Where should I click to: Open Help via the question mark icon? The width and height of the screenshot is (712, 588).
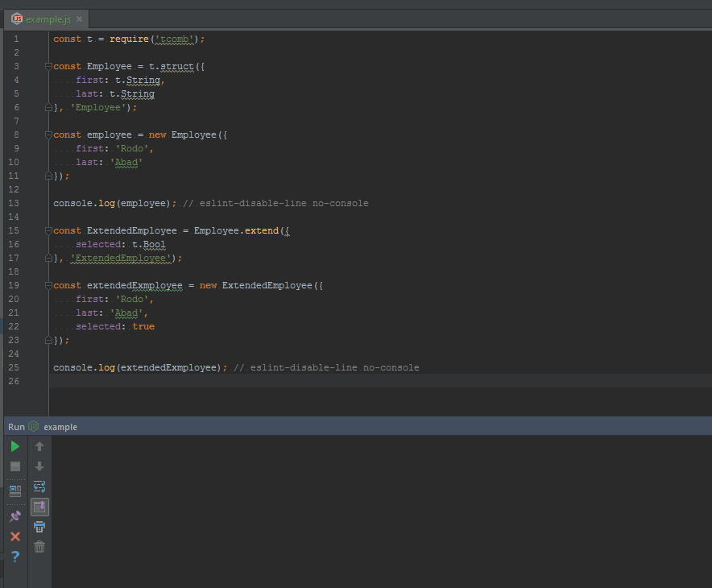(15, 557)
